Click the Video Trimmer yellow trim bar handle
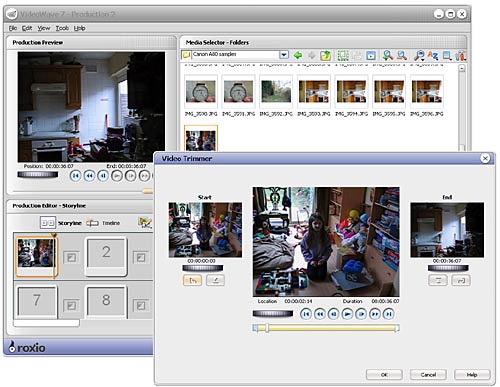Screen dimensions: 500x387 coord(267,328)
